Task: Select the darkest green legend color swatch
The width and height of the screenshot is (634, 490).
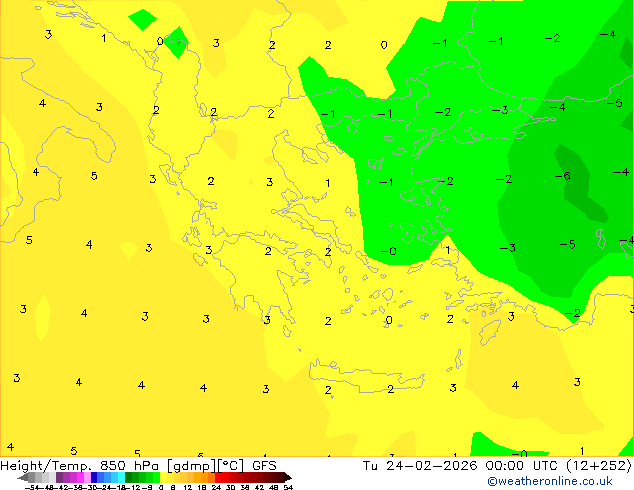Action: [129, 477]
